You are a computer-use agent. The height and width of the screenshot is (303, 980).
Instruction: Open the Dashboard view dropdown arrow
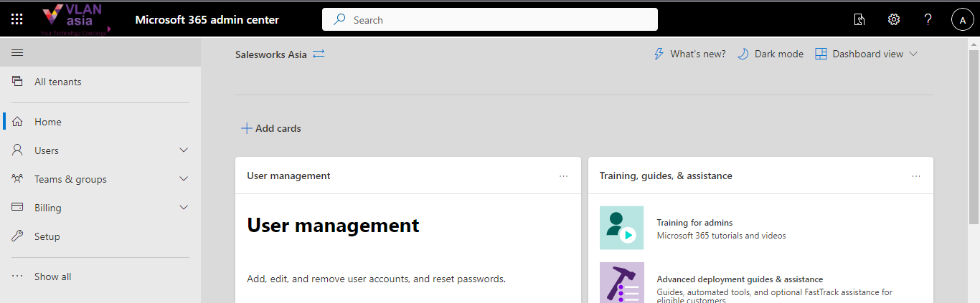[913, 54]
